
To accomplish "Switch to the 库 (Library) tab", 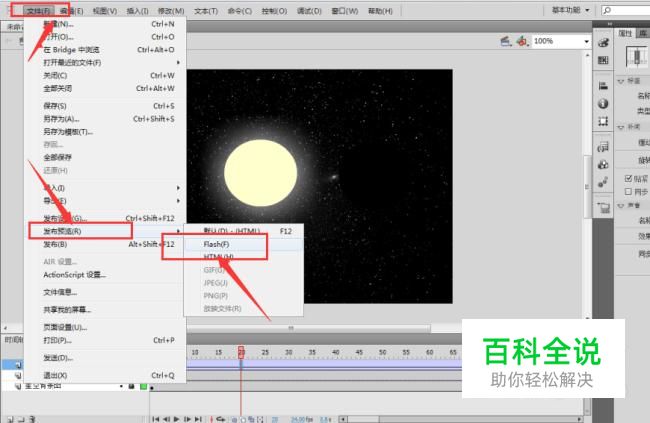I will pyautogui.click(x=643, y=33).
